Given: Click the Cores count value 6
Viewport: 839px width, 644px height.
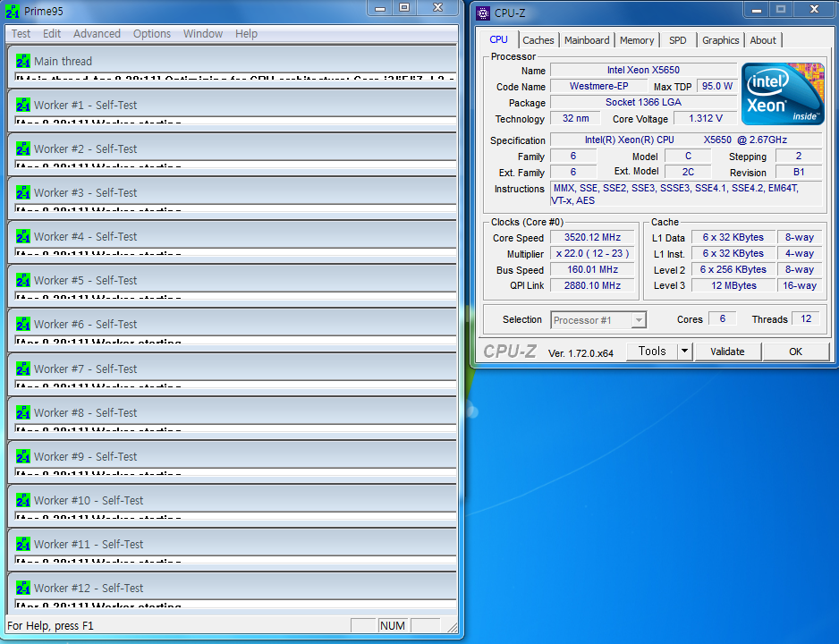Looking at the screenshot, I should click(723, 318).
